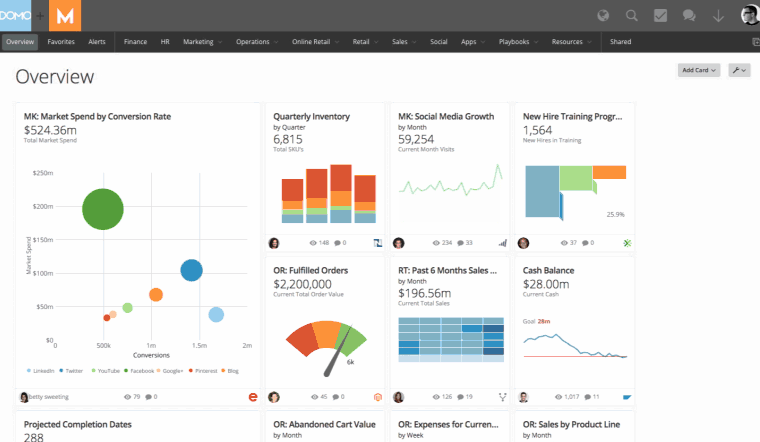
Task: Click the orange M company logo
Action: click(x=65, y=15)
